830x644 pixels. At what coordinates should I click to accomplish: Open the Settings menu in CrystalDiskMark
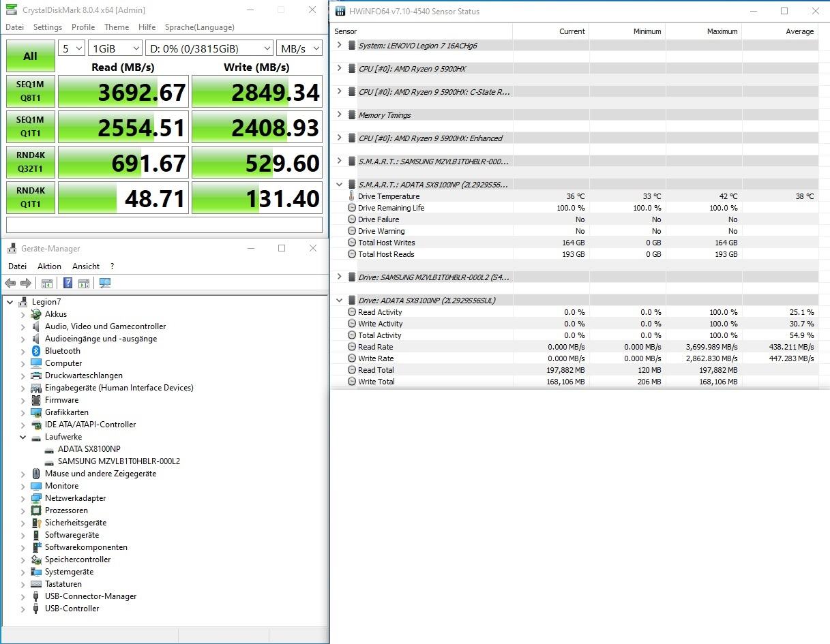click(x=48, y=27)
